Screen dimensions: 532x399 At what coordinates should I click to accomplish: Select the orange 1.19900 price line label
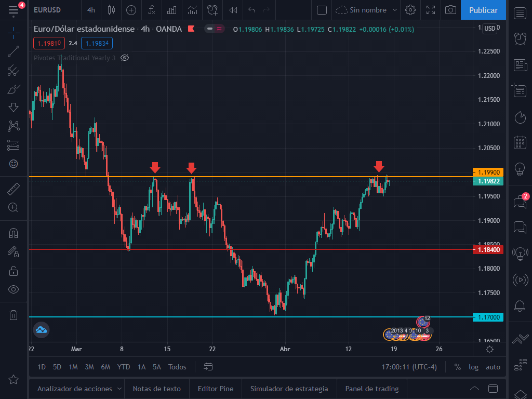point(488,172)
